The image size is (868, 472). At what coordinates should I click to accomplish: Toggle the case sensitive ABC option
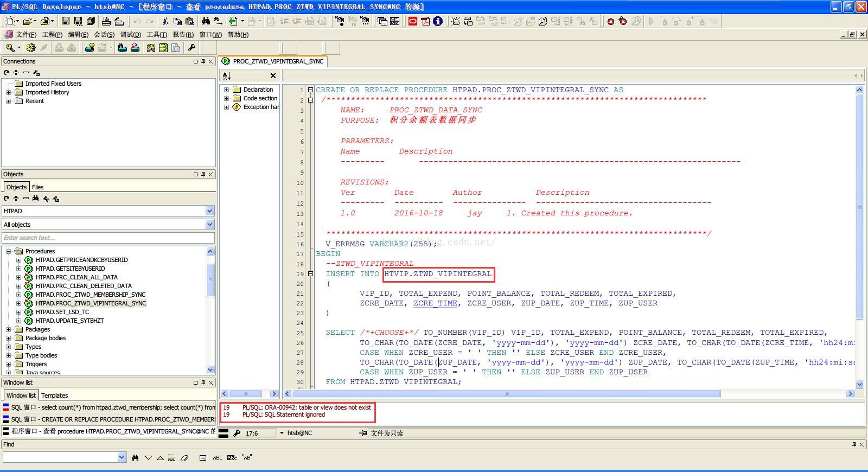[218, 458]
